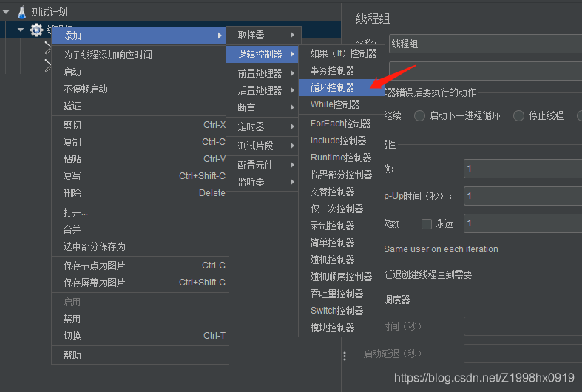The width and height of the screenshot is (582, 392).
Task: Open 帮助 from context menu
Action: (x=140, y=355)
